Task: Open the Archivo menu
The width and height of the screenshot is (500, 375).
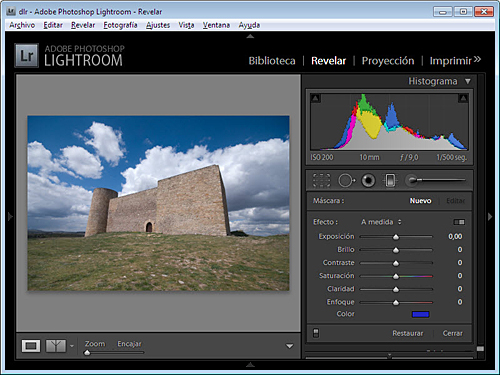Action: (22, 25)
